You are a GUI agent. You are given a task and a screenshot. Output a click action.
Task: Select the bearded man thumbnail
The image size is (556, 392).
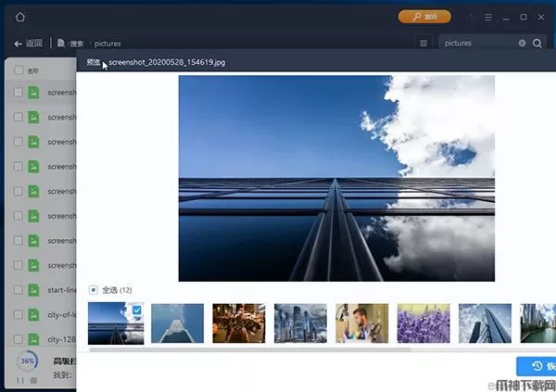coord(361,323)
